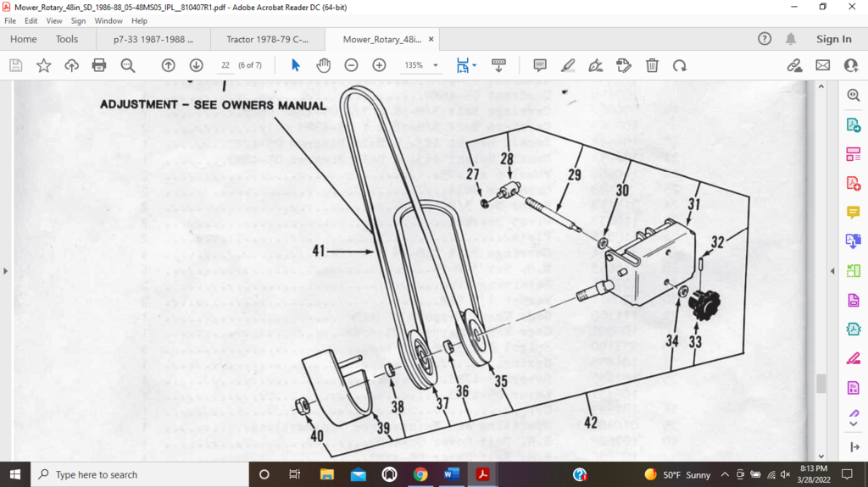
Task: Open the fit page options tool
Action: click(x=463, y=65)
